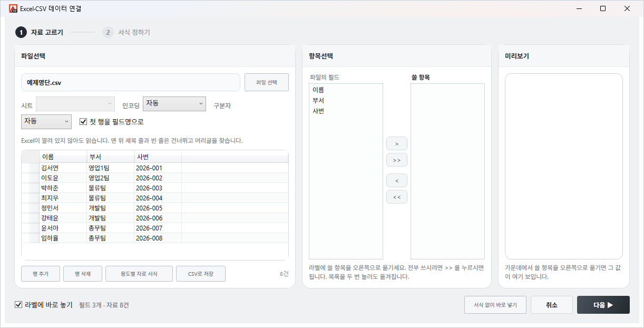The width and height of the screenshot is (644, 328).
Task: Open the 구분자 자동 dropdown
Action: click(x=46, y=122)
